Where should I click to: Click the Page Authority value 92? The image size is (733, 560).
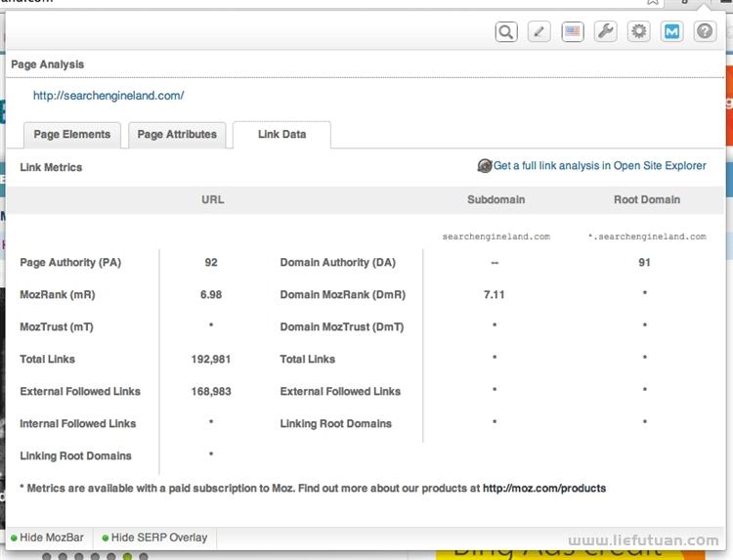pos(211,262)
